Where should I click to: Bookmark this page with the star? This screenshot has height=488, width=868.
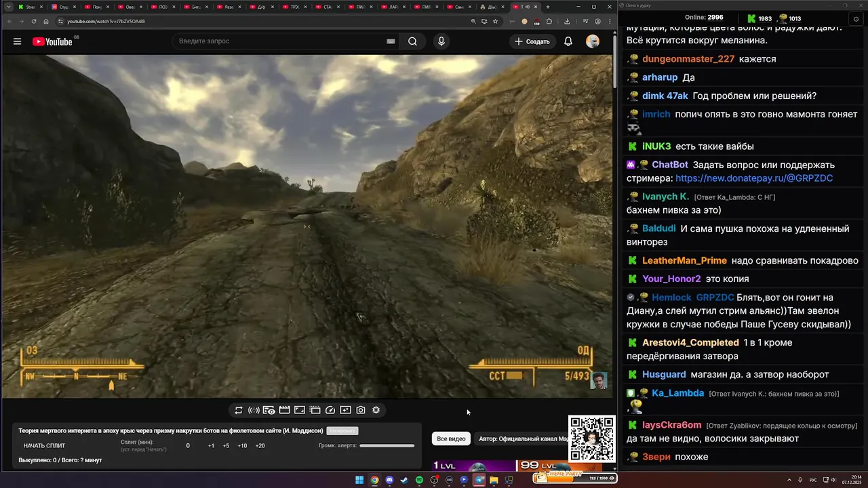click(495, 21)
